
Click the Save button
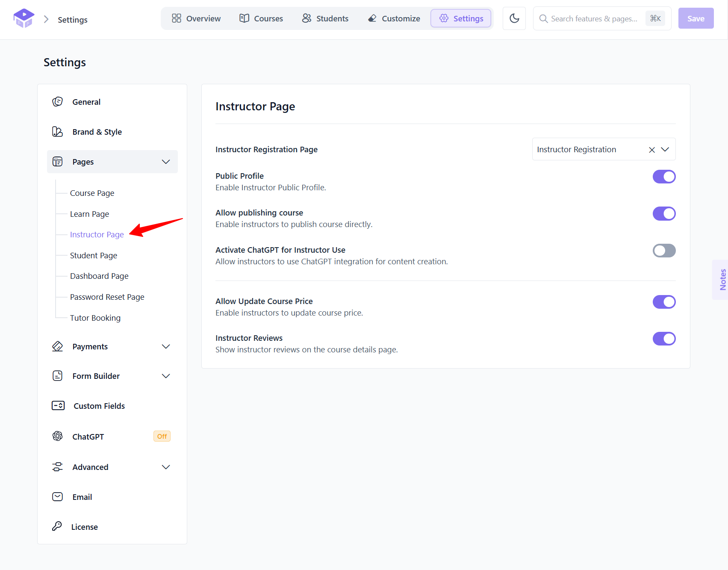(x=696, y=18)
